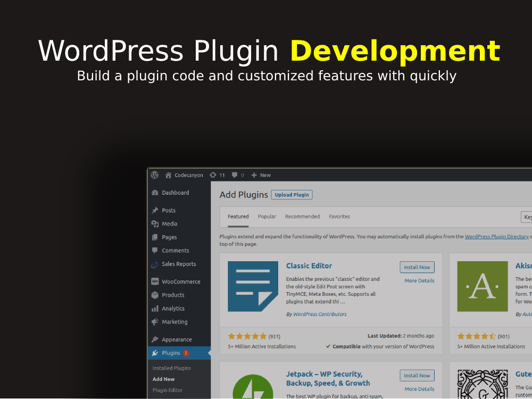532x399 pixels.
Task: Open the Posts menu item
Action: pos(169,210)
